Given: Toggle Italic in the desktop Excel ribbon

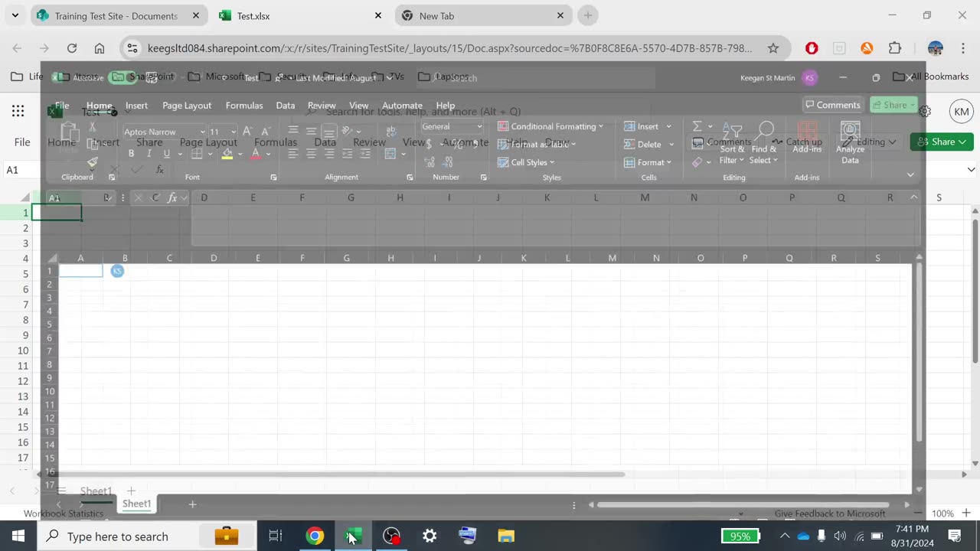Looking at the screenshot, I should [x=149, y=154].
